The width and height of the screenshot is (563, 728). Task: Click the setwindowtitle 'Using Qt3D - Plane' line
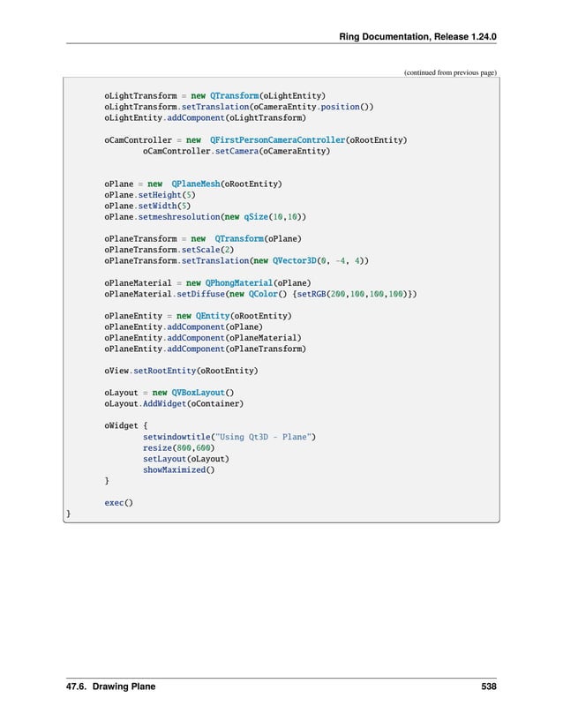(x=229, y=437)
